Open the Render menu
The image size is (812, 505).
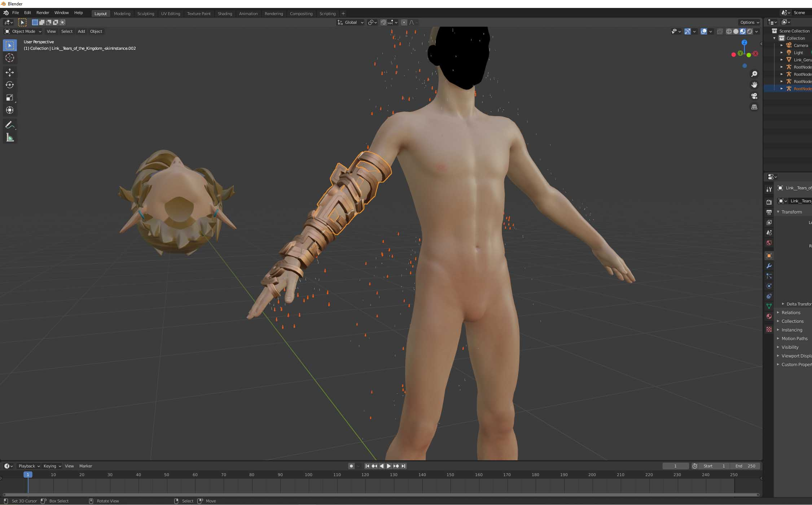point(43,13)
